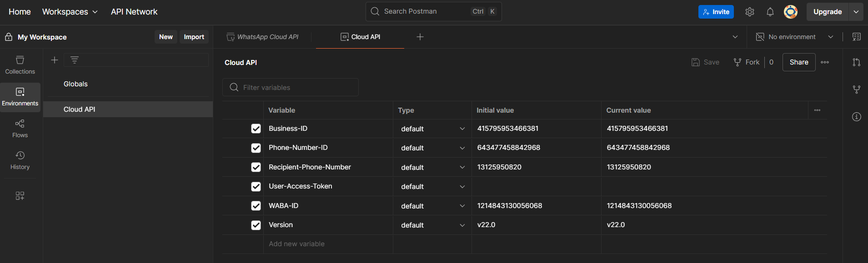Click the plus icon to create new environment
This screenshot has width=868, height=263.
pos(55,60)
